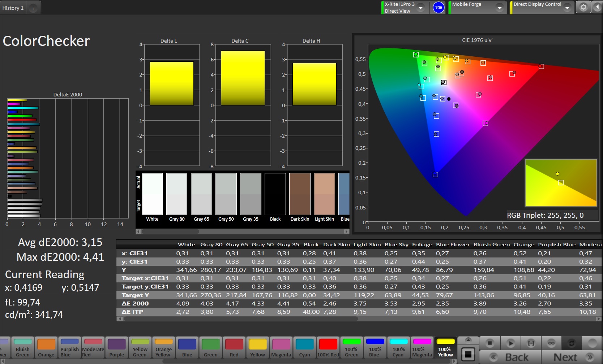
Task: Open the Mobile Forge source dropdown
Action: [x=499, y=8]
